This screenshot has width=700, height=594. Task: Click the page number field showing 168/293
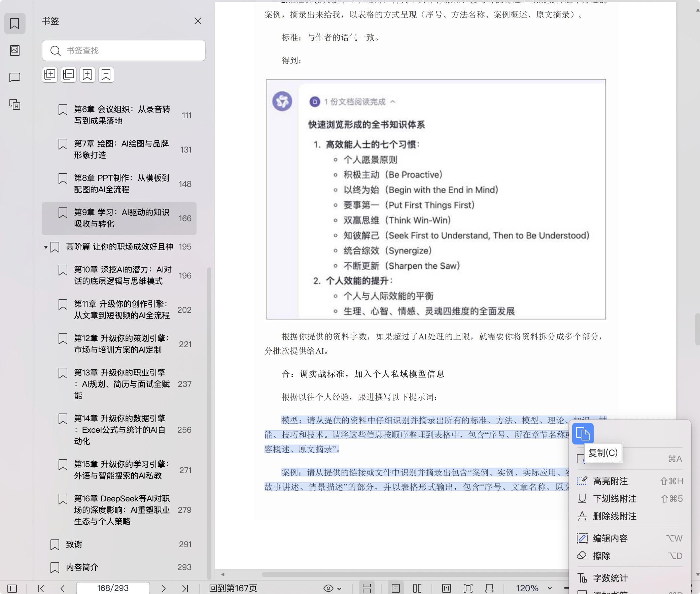[113, 588]
